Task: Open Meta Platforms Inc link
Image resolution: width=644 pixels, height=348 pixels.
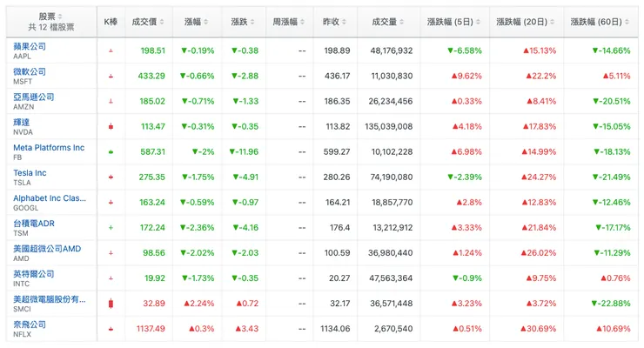Action: 49,147
